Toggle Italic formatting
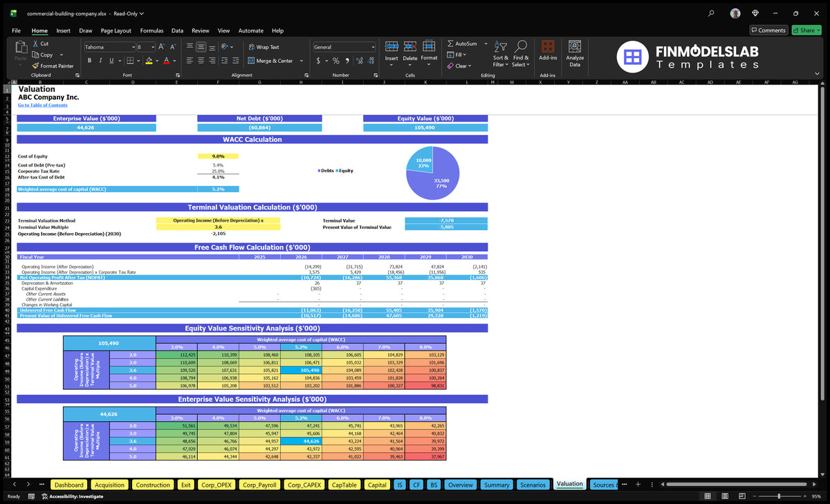Viewport: 830px width, 504px height. pos(101,61)
